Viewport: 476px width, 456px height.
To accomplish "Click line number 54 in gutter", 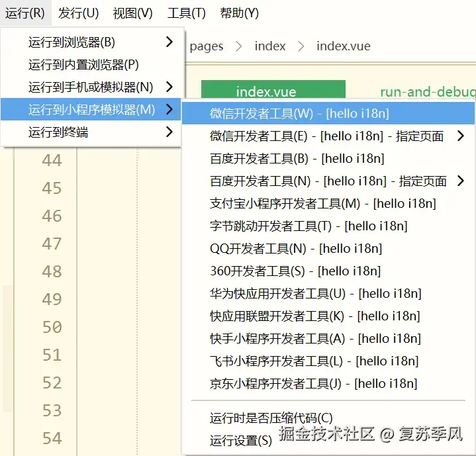I will pos(52,438).
